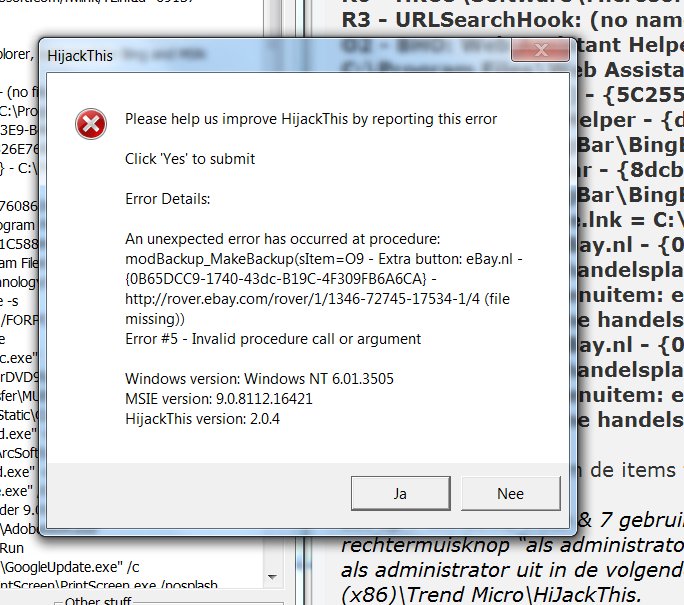Click 'rechtermuisknop' italic text in background page
The image size is (684, 605).
click(425, 545)
